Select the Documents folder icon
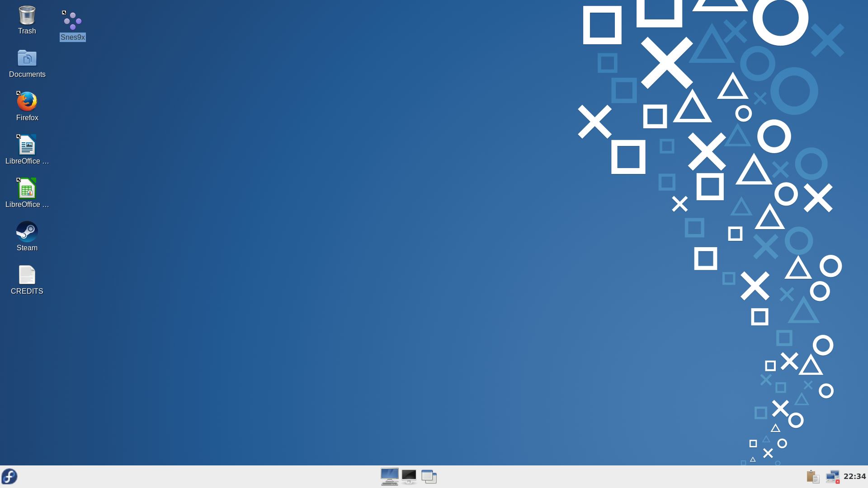The image size is (868, 488). click(27, 59)
